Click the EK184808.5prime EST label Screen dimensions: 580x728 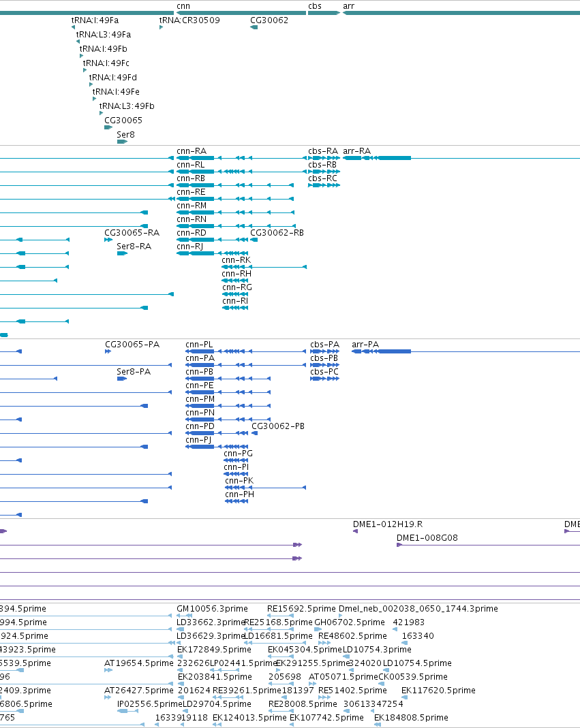(411, 718)
